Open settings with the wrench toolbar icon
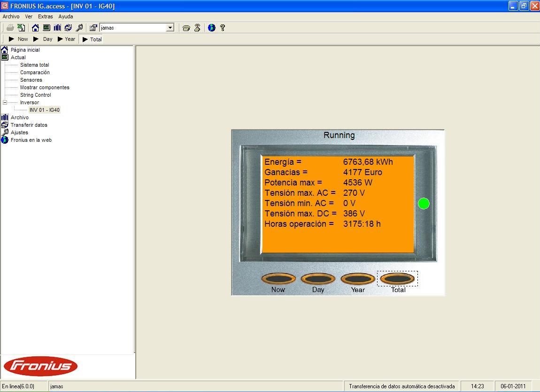Viewport: 540px width, 392px height. 79,28
